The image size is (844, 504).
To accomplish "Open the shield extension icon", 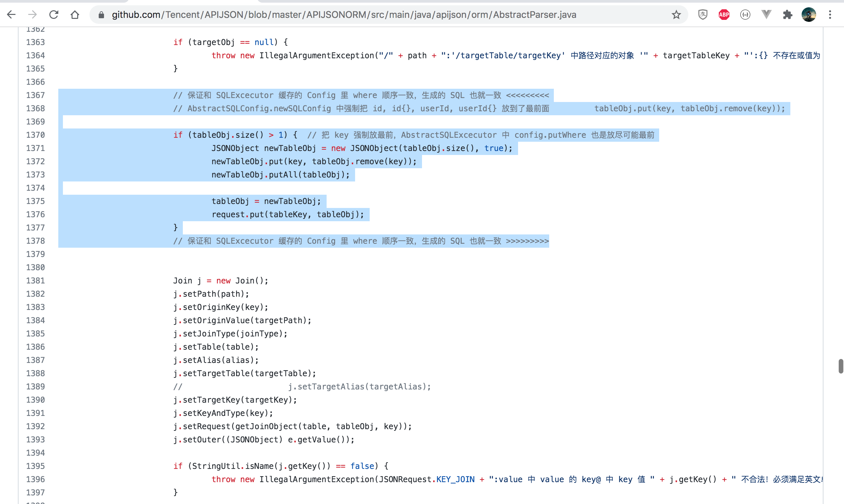I will coord(702,15).
